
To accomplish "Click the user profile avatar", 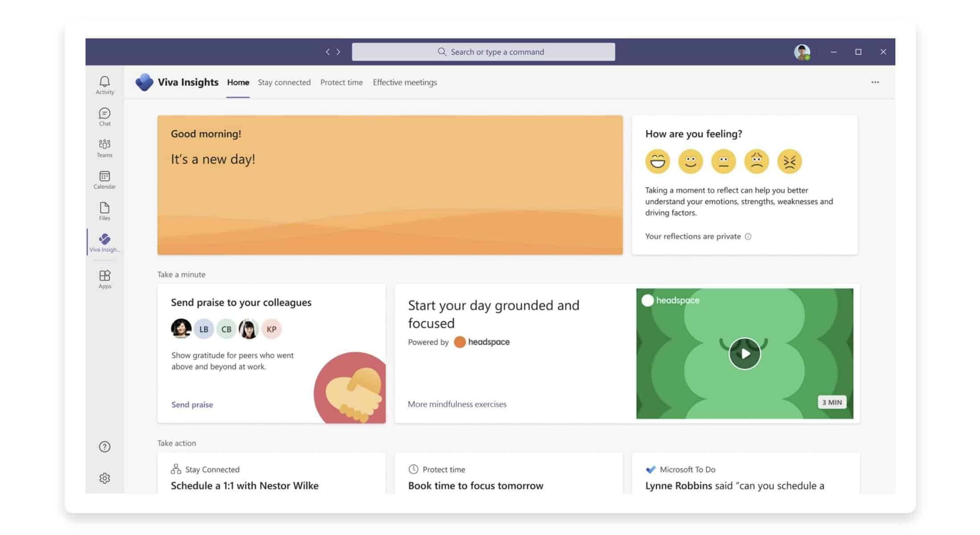I will [802, 52].
